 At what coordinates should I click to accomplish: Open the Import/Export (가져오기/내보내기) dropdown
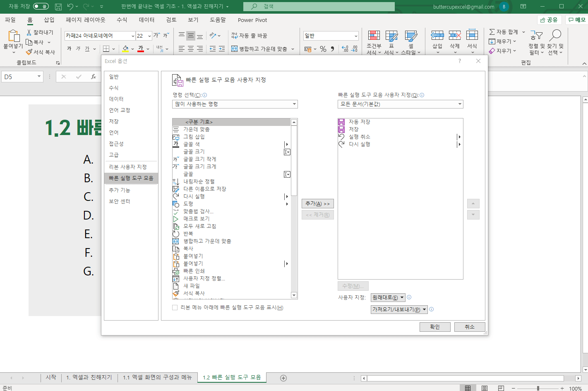pyautogui.click(x=399, y=309)
